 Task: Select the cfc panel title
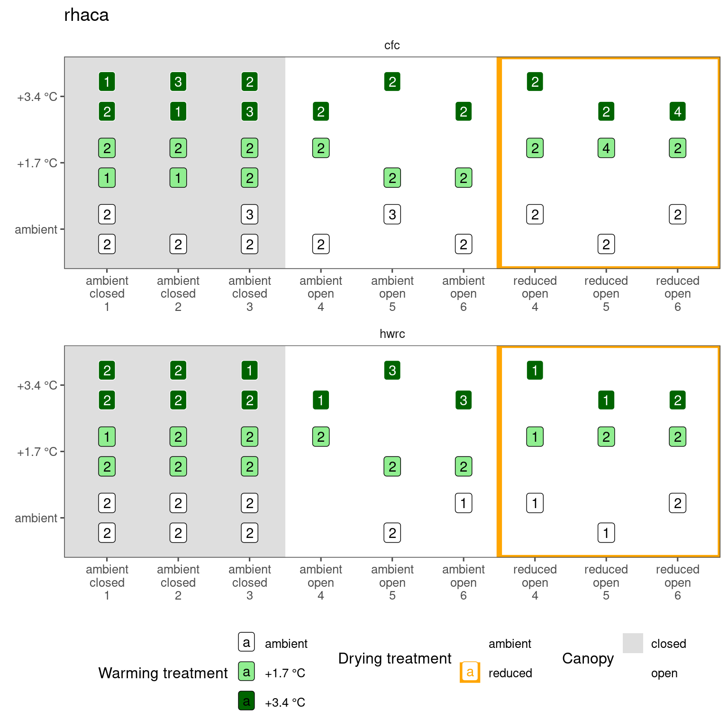click(392, 45)
